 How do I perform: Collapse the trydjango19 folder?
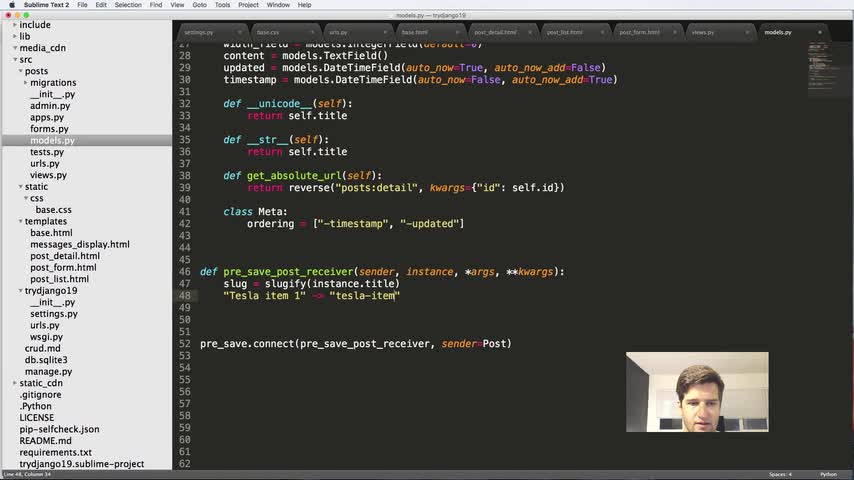(x=20, y=290)
